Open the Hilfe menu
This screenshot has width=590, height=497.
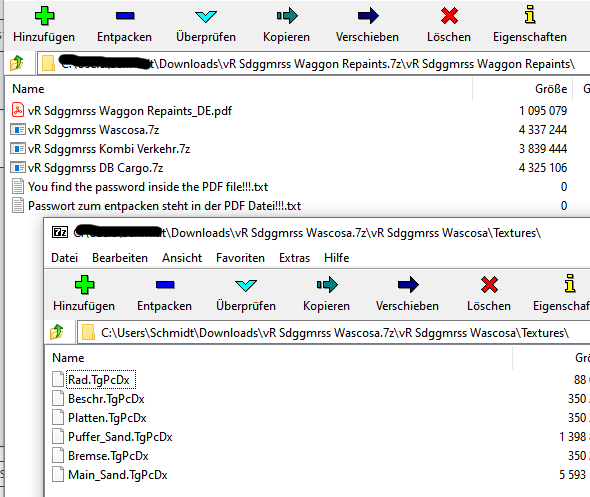coord(337,258)
